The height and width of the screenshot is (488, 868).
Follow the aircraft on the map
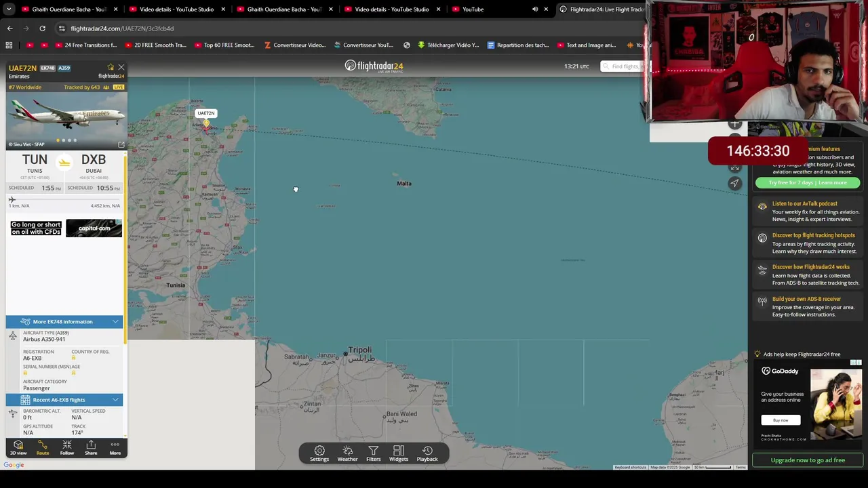(66, 447)
